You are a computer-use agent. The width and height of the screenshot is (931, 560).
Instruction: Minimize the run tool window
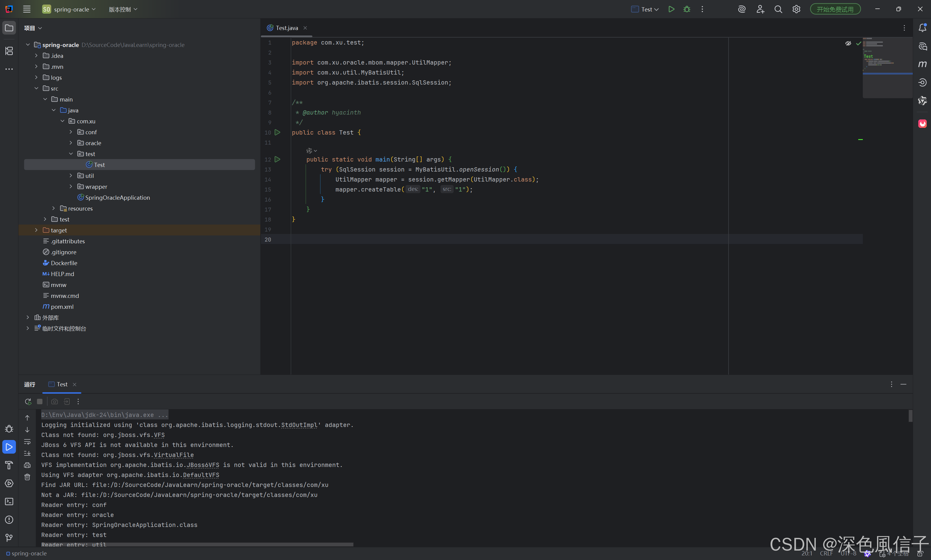coord(903,384)
